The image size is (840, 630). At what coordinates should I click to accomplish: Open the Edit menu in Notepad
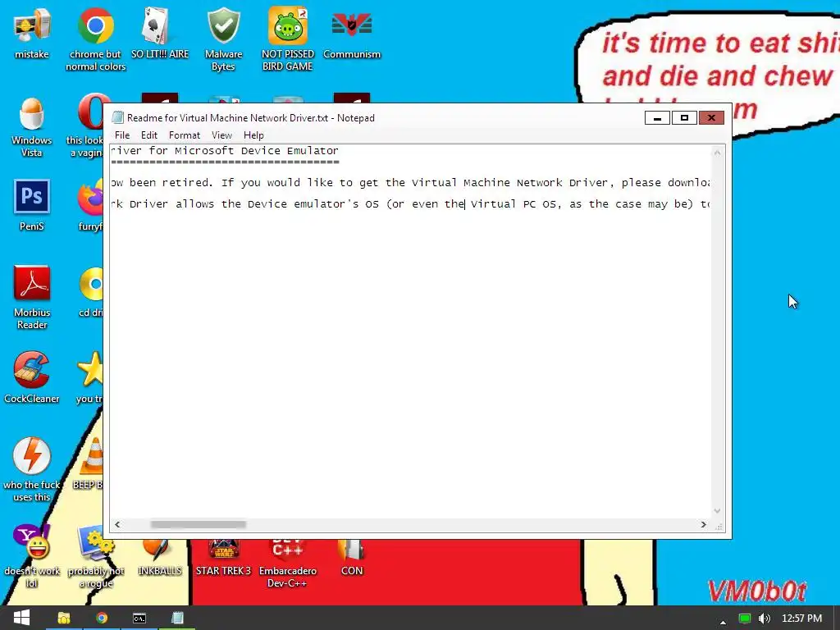point(149,135)
